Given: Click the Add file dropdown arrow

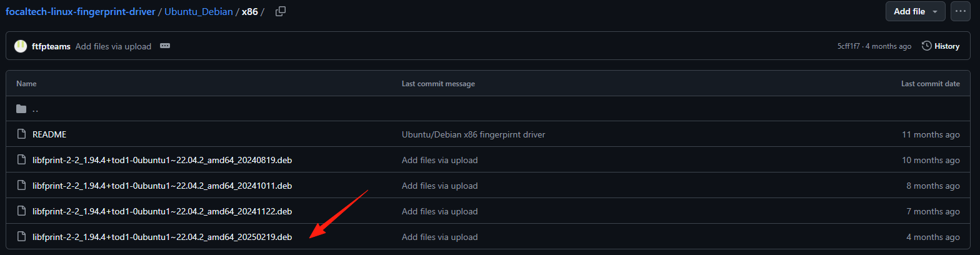Looking at the screenshot, I should pyautogui.click(x=935, y=12).
